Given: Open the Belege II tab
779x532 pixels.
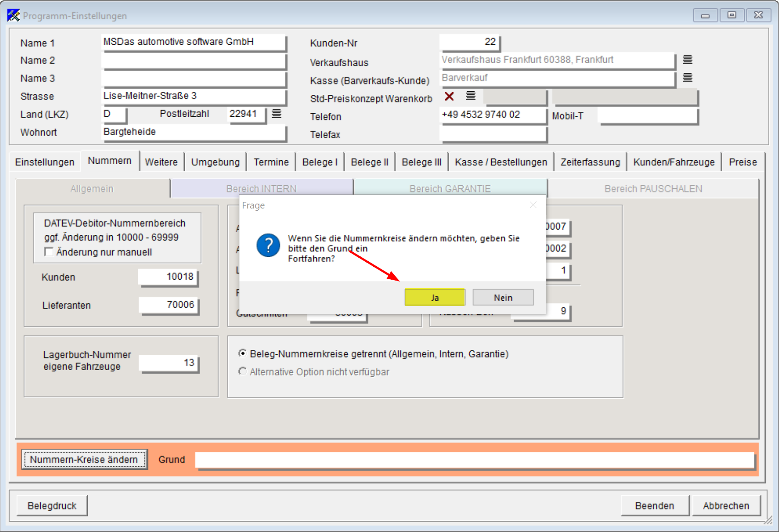Looking at the screenshot, I should pos(370,162).
